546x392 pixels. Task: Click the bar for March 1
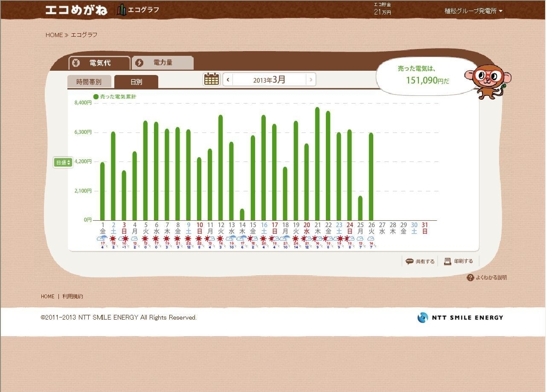coord(102,191)
